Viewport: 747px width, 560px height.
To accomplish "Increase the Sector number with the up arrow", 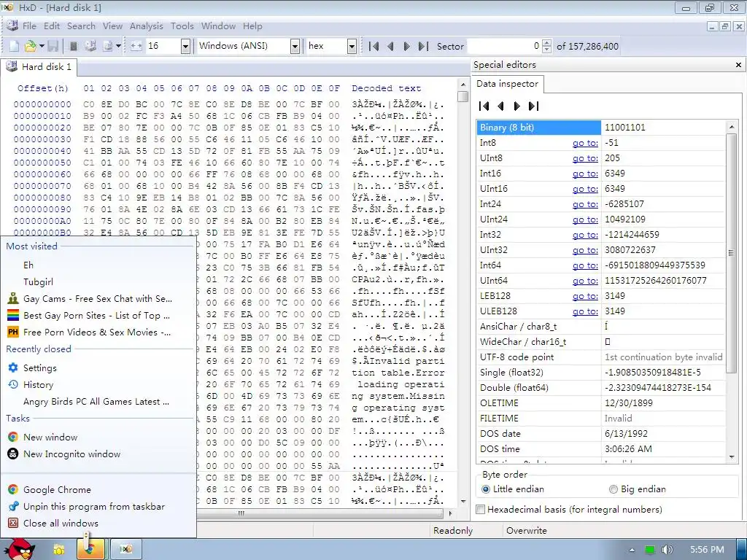I will click(x=547, y=43).
